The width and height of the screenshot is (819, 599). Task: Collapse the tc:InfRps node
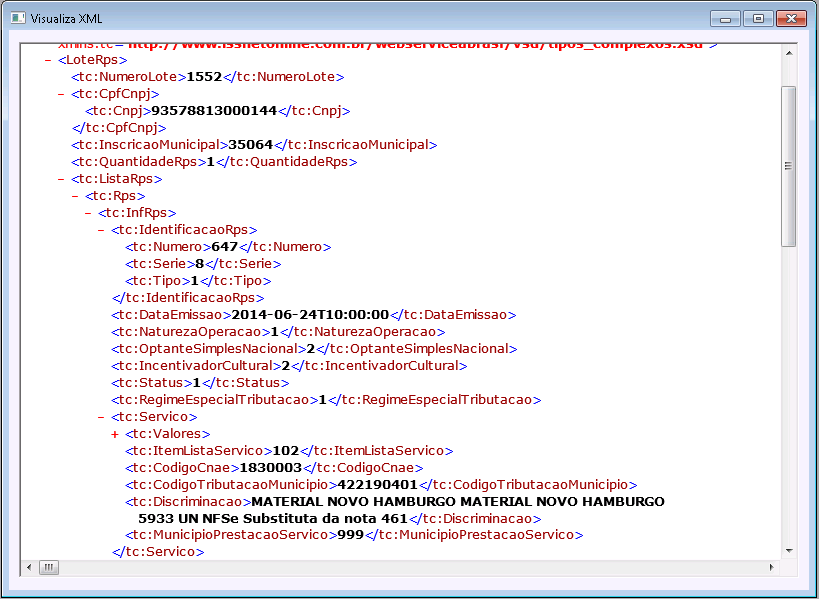tap(88, 213)
